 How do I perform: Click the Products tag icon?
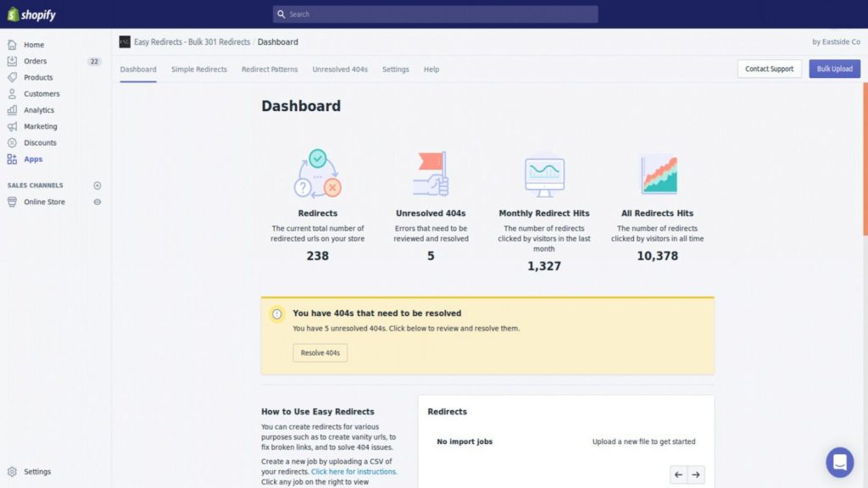point(12,77)
